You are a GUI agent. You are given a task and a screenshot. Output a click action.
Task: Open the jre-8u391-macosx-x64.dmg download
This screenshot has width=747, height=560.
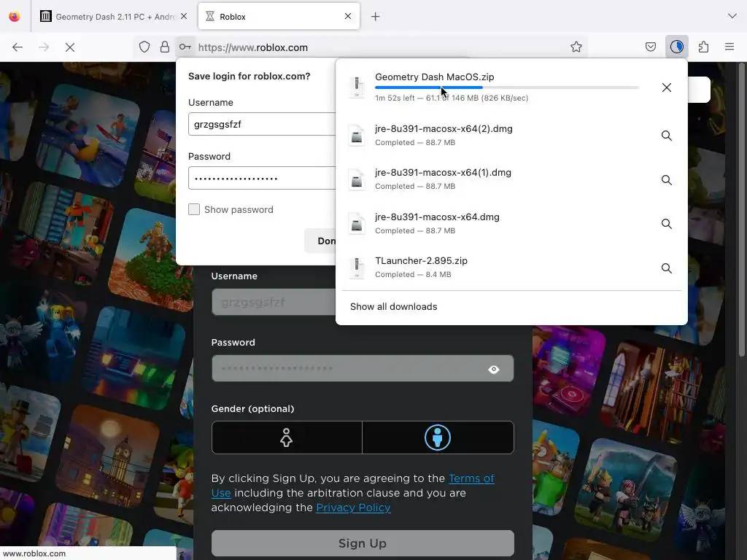click(495, 223)
